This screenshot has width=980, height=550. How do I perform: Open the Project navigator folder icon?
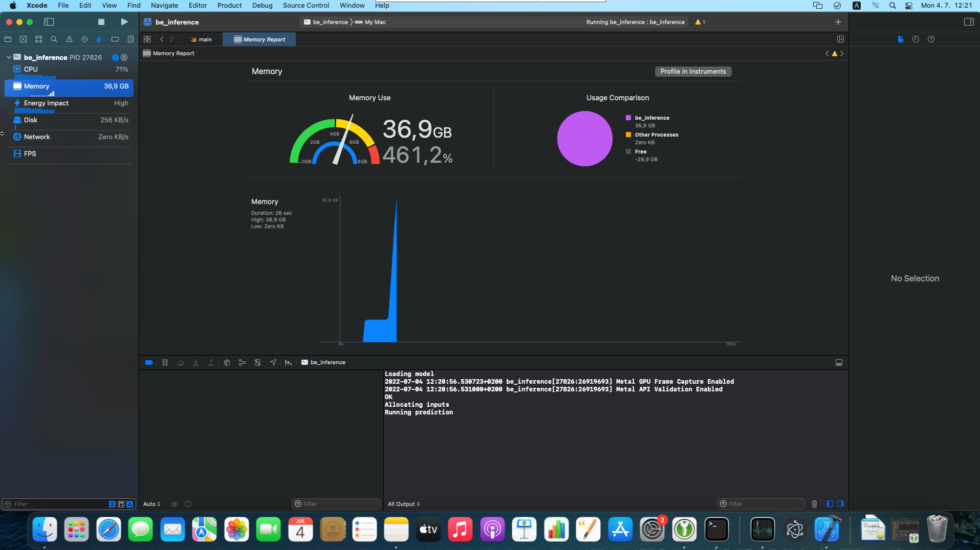[8, 39]
